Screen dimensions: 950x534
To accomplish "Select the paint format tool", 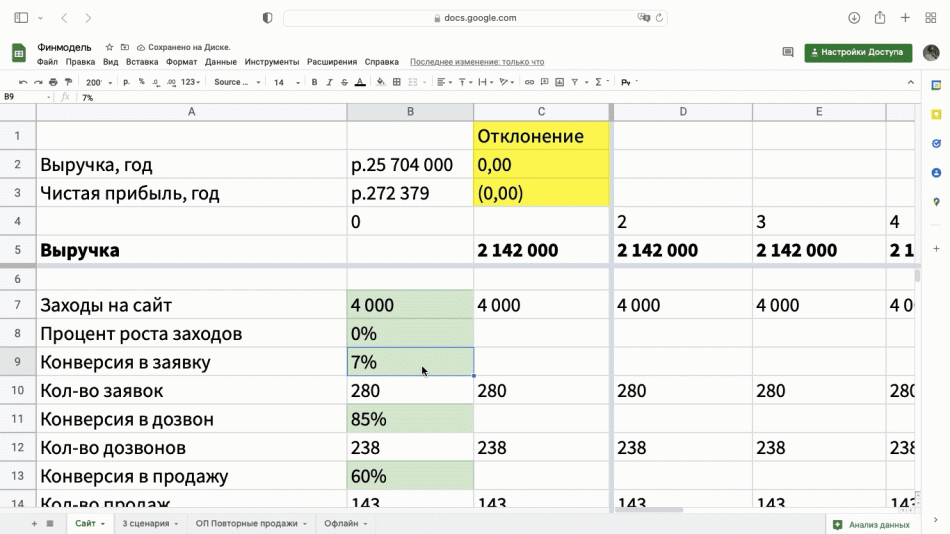I will click(68, 82).
